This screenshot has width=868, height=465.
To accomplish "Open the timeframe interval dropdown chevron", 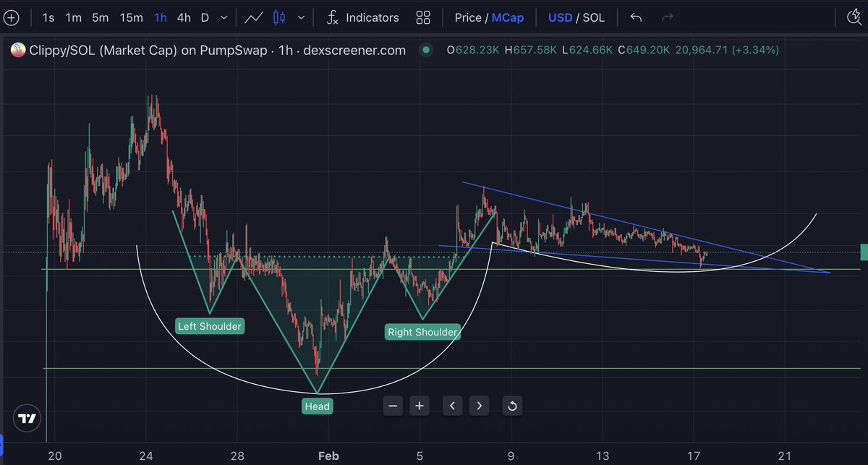I will [x=224, y=17].
